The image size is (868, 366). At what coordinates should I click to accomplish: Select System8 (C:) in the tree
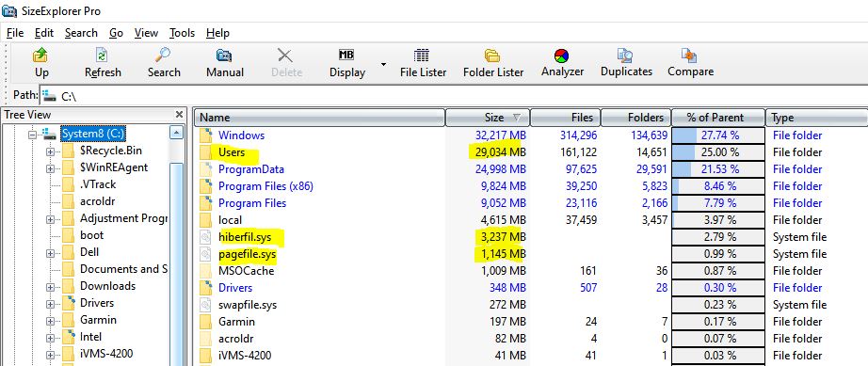[x=92, y=134]
